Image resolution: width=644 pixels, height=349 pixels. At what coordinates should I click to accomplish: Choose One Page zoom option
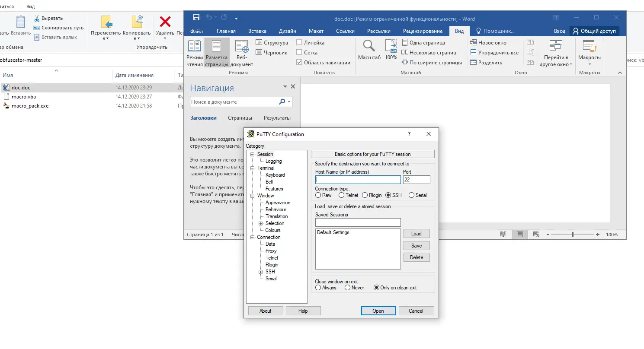click(x=423, y=43)
